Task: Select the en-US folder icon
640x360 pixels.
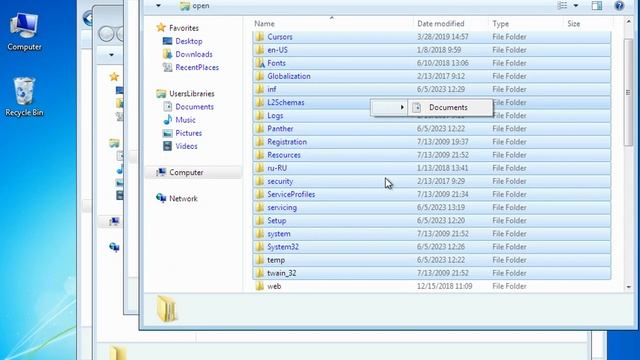Action: point(260,50)
